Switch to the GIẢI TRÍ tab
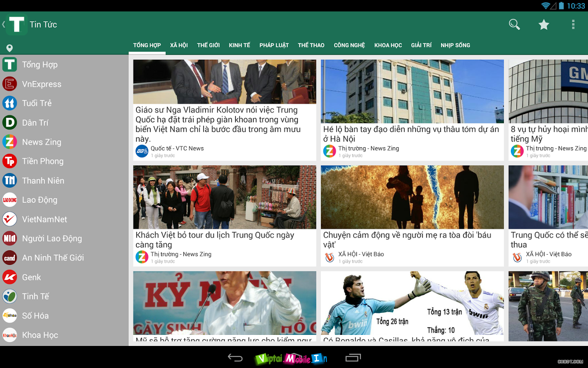The image size is (588, 368). coord(421,45)
